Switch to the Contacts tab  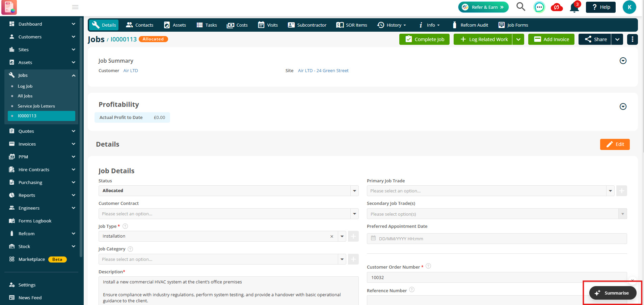click(140, 25)
